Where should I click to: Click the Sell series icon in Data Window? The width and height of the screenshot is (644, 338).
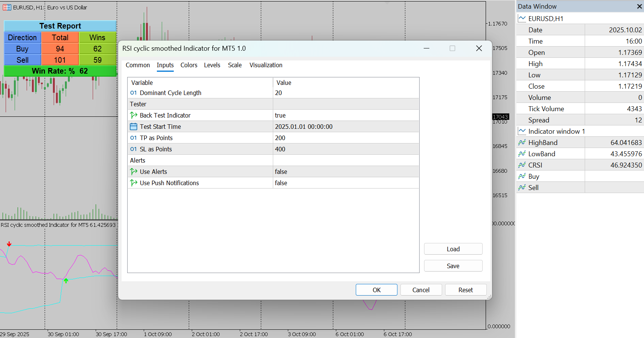coord(522,187)
